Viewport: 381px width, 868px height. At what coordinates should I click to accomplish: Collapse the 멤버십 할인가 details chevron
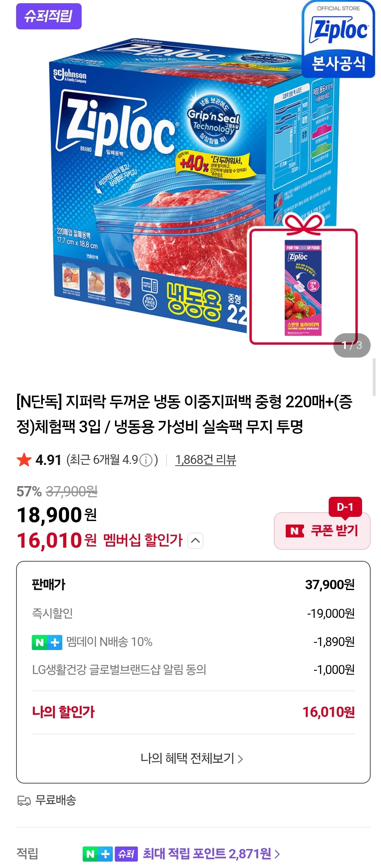tap(196, 540)
